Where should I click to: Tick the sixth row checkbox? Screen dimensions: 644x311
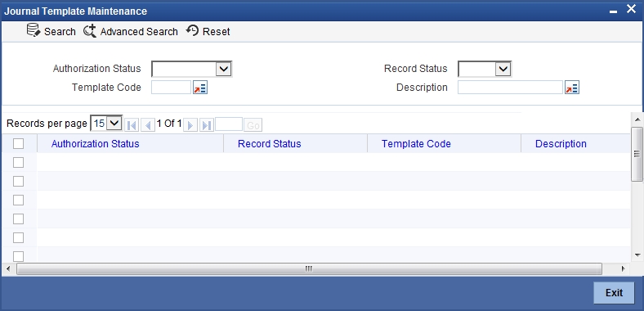19,256
